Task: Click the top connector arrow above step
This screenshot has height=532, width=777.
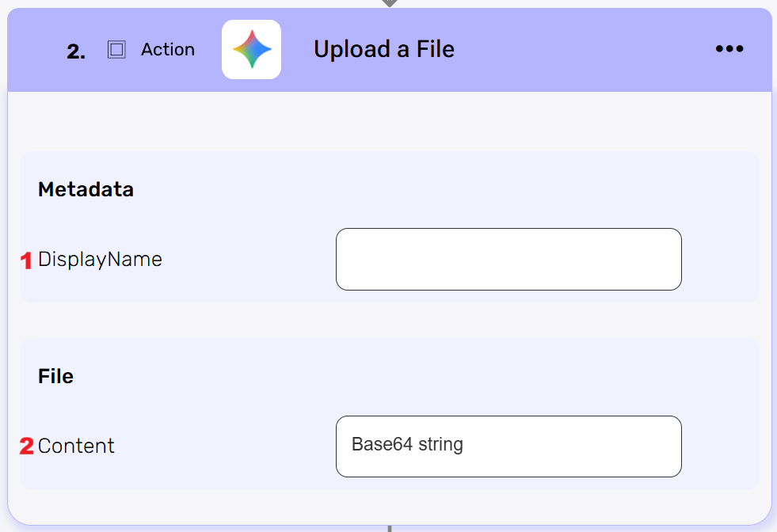Action: pos(389,3)
